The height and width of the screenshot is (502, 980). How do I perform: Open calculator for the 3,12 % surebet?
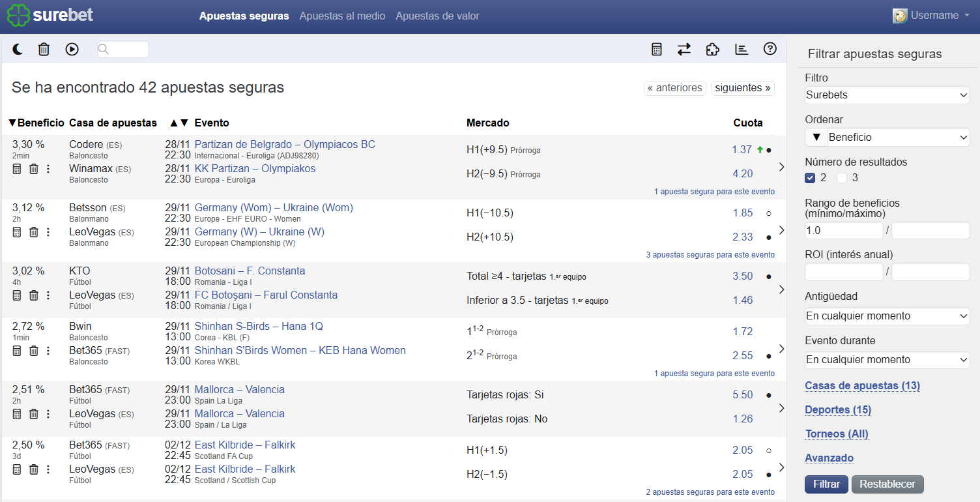(x=17, y=232)
